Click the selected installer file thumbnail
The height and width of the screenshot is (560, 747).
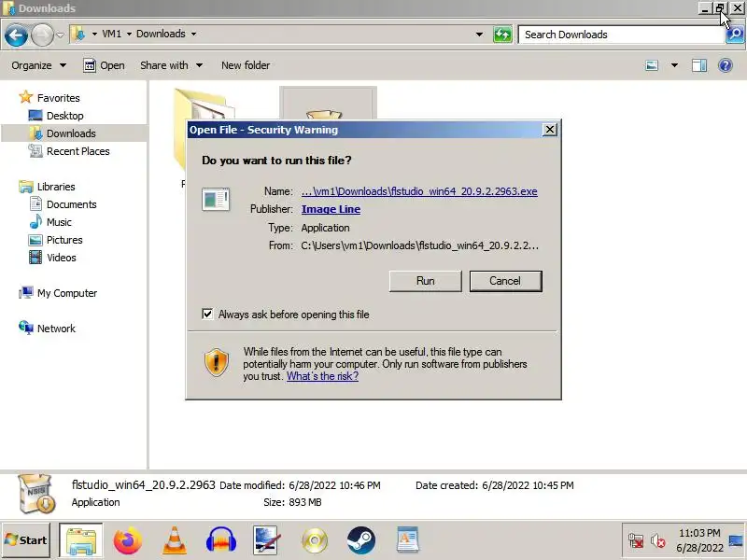[328, 103]
